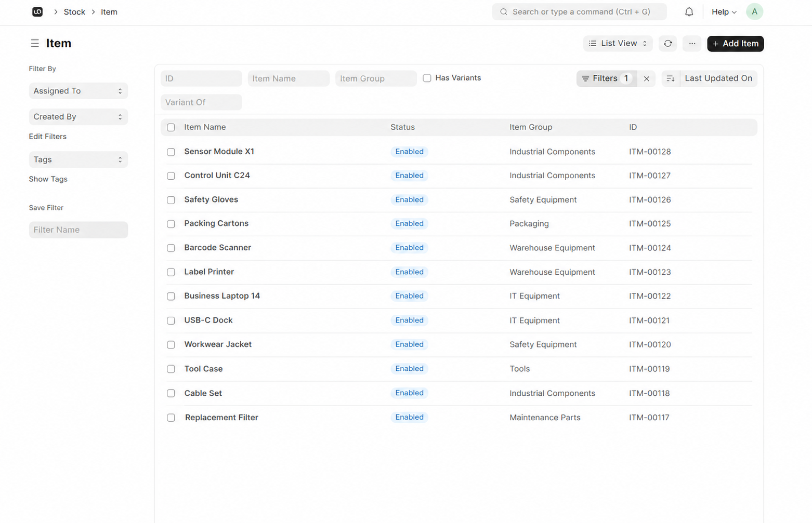Open the Created By filter dropdown

78,117
